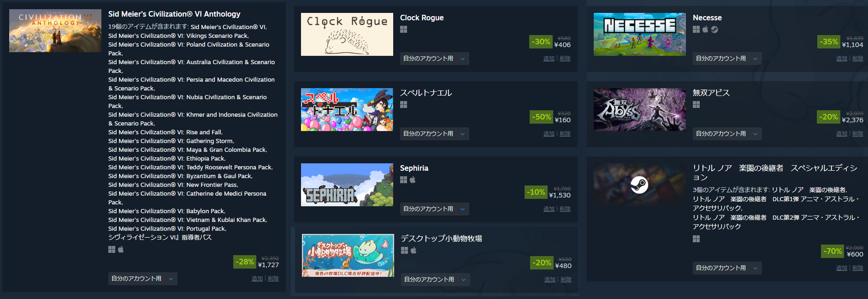The image size is (868, 299).
Task: Expand account dropdown for Sephiria
Action: click(434, 209)
